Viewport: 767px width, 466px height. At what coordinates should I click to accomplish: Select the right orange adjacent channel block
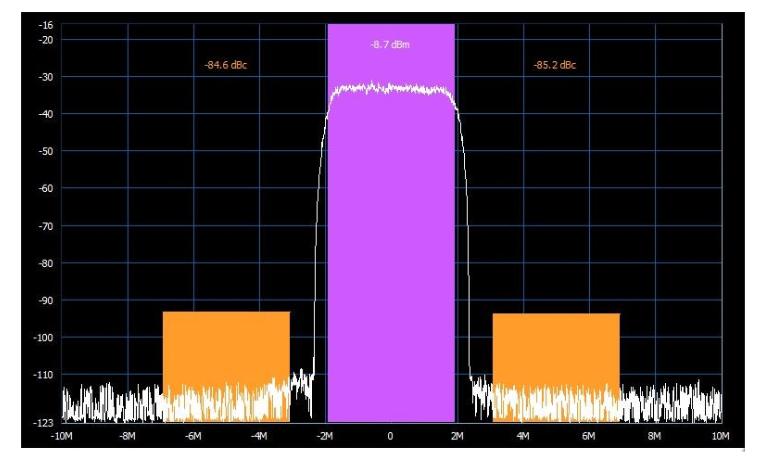tap(556, 350)
